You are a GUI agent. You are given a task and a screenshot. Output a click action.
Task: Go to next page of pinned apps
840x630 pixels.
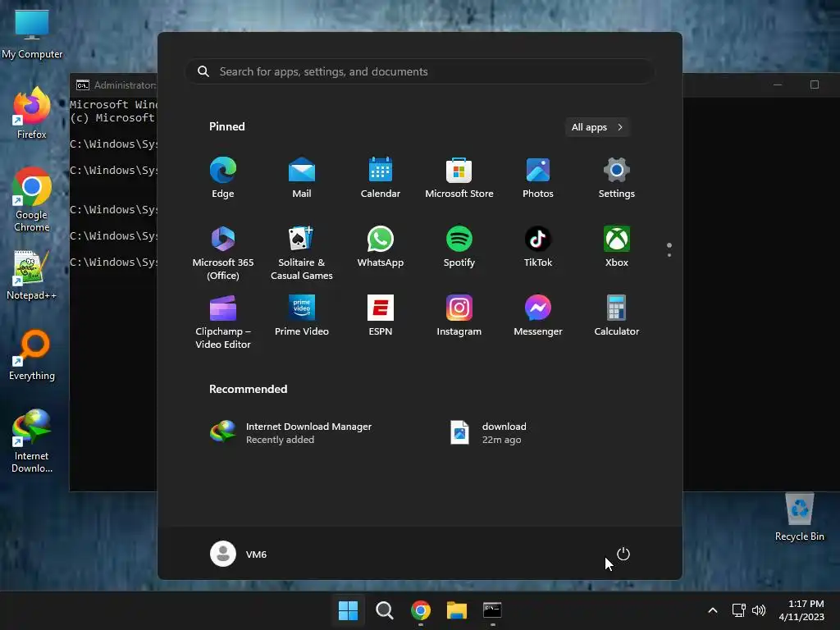669,254
